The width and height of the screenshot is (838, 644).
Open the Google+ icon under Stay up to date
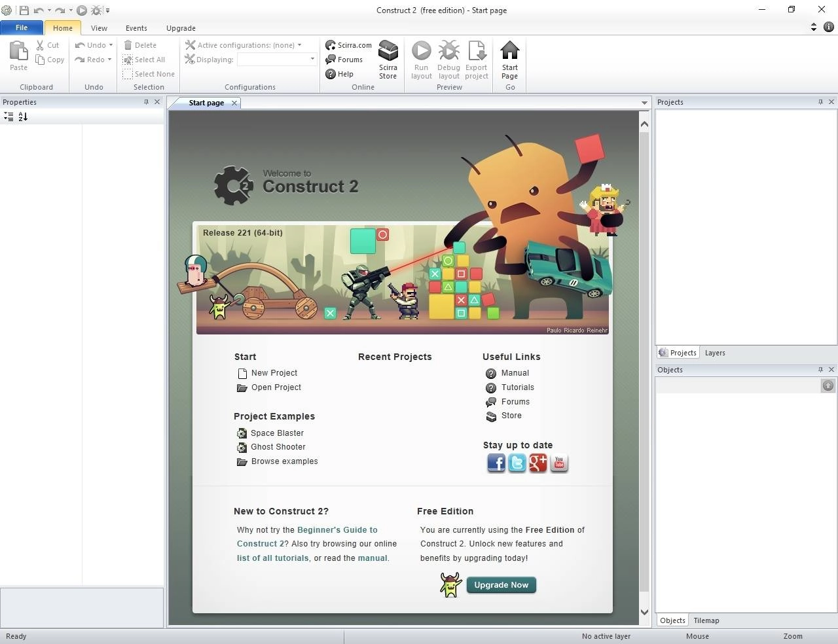click(x=538, y=463)
